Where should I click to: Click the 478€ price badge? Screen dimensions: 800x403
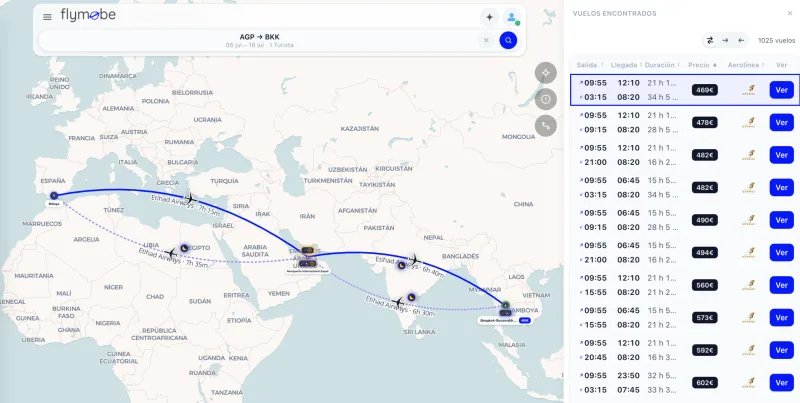point(705,122)
